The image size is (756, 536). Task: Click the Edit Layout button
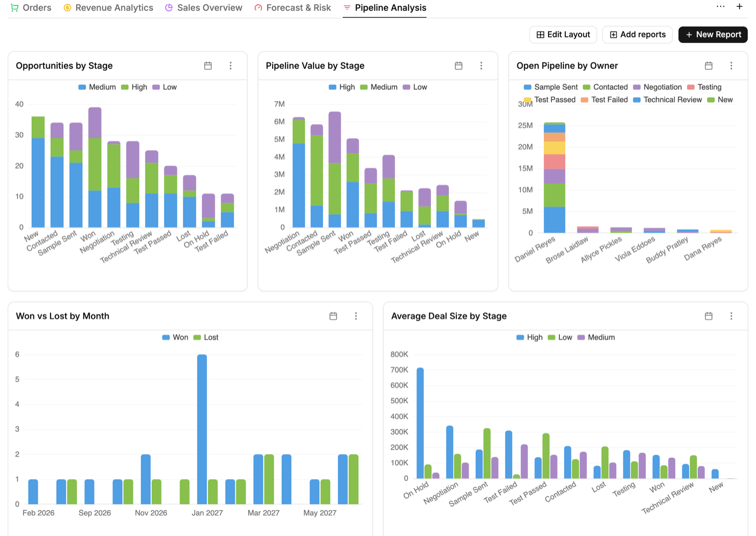563,35
